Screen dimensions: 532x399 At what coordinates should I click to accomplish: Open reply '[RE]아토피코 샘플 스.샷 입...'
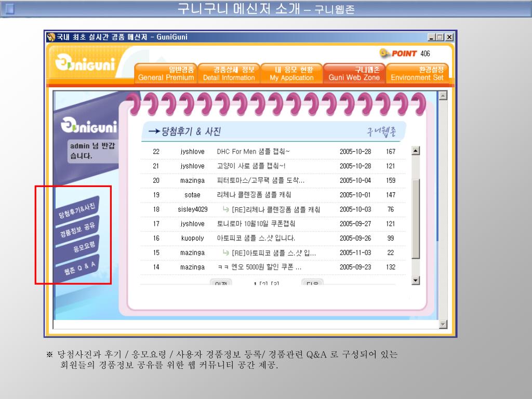click(x=273, y=253)
